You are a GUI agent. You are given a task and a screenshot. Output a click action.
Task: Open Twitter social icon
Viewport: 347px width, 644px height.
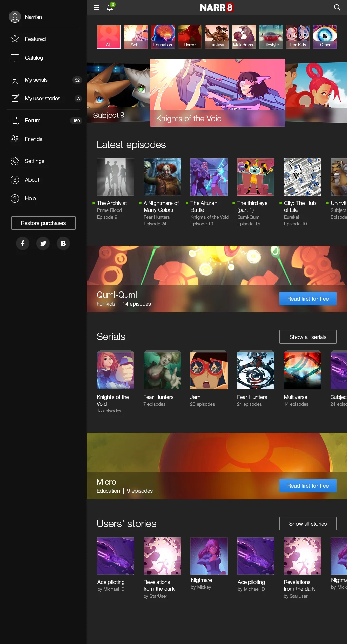43,243
